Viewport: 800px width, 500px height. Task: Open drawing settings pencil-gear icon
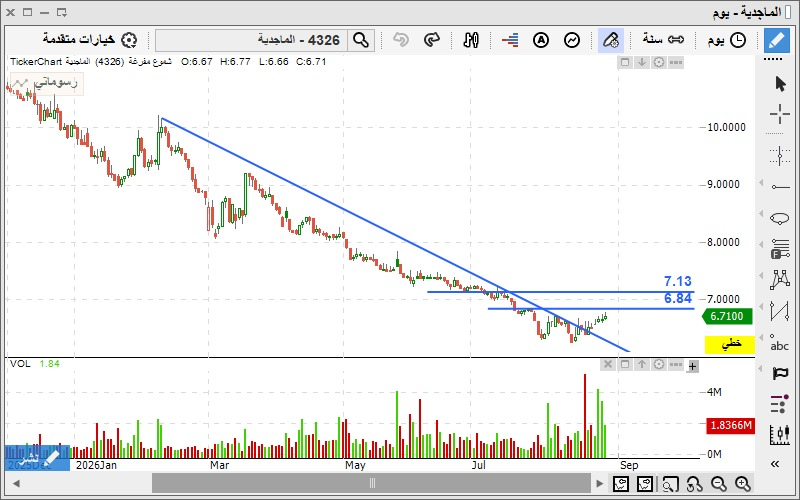pos(610,40)
